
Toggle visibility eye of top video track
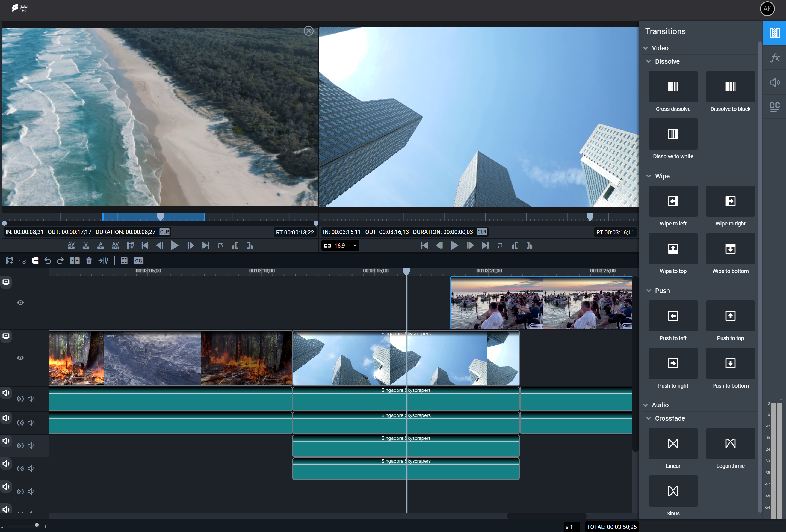20,302
